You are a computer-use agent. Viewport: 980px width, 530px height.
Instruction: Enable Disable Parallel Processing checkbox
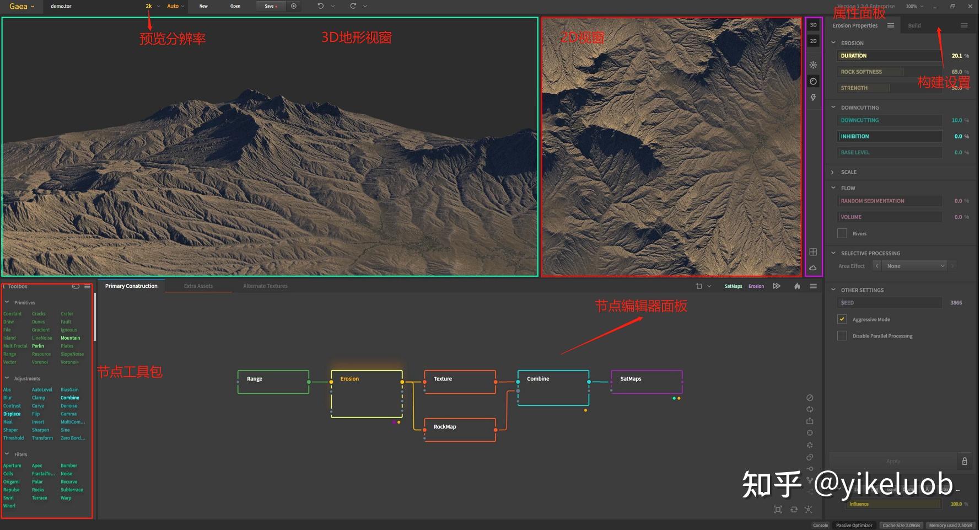842,336
